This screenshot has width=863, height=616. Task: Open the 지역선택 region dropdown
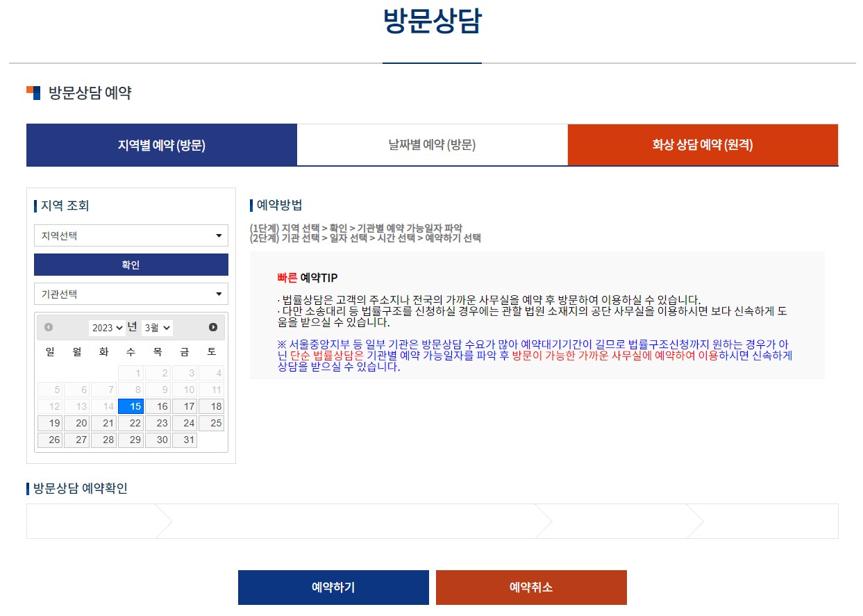[131, 235]
